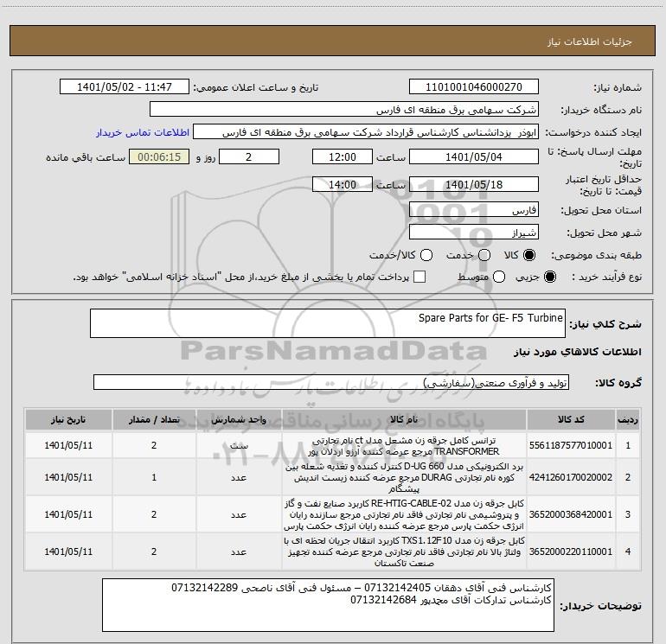Click product code 3652000220110001
The height and width of the screenshot is (644, 666).
point(571,552)
